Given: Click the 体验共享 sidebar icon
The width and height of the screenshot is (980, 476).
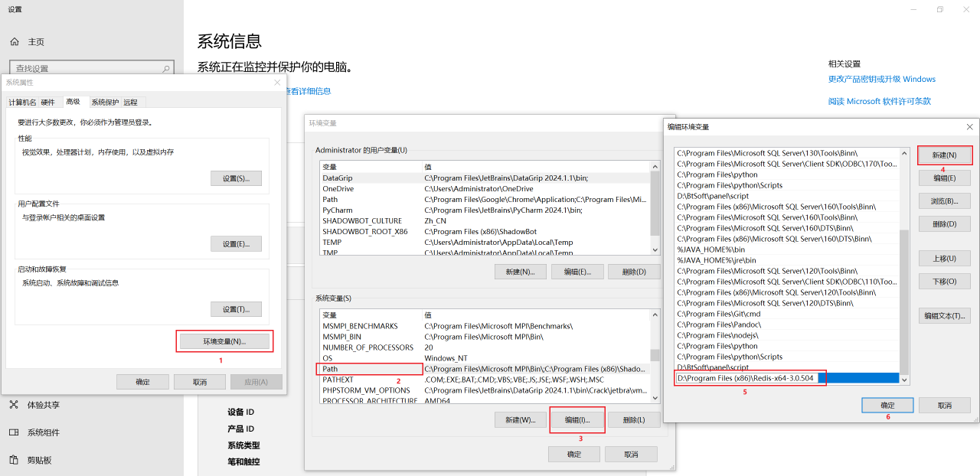Looking at the screenshot, I should pos(14,405).
